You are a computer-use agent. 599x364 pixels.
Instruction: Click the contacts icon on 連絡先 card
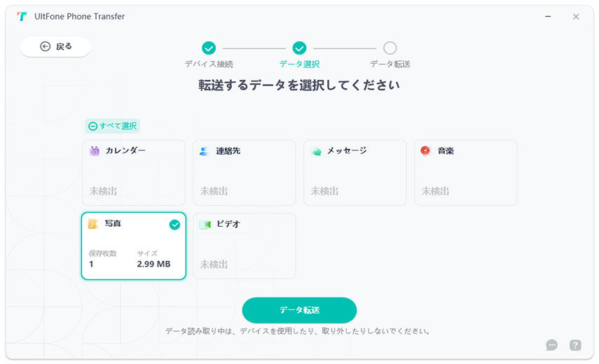tap(204, 150)
